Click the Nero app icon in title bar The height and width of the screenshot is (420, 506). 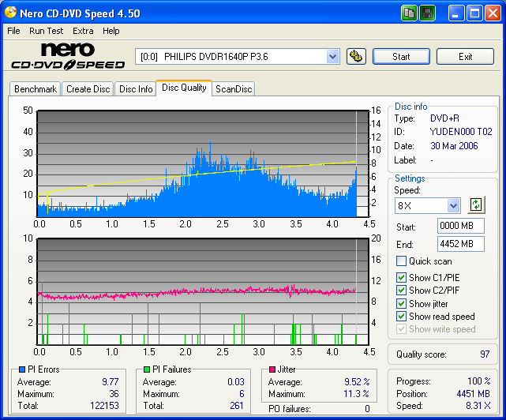coord(10,13)
